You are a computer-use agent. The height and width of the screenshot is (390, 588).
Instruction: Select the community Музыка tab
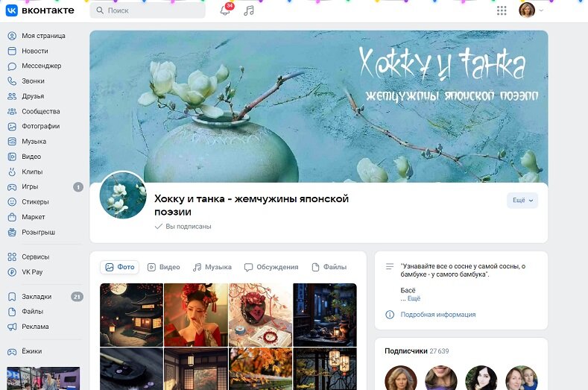pos(212,267)
